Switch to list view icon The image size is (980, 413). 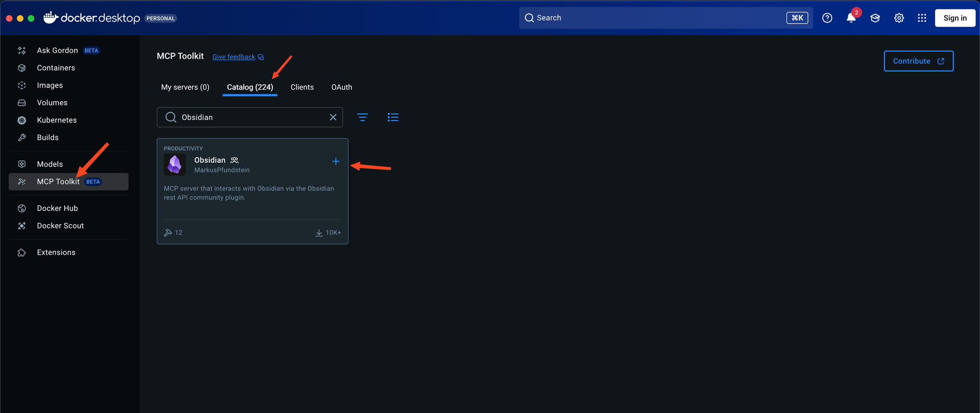click(393, 117)
